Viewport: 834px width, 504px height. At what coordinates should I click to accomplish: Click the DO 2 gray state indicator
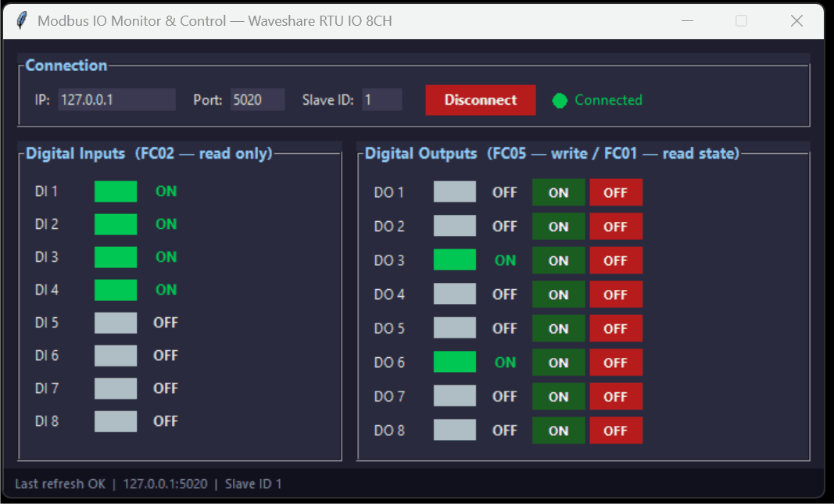[x=455, y=225]
